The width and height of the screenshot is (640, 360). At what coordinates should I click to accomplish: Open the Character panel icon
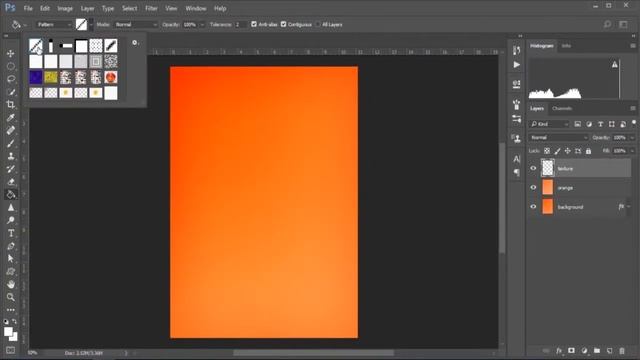[517, 159]
